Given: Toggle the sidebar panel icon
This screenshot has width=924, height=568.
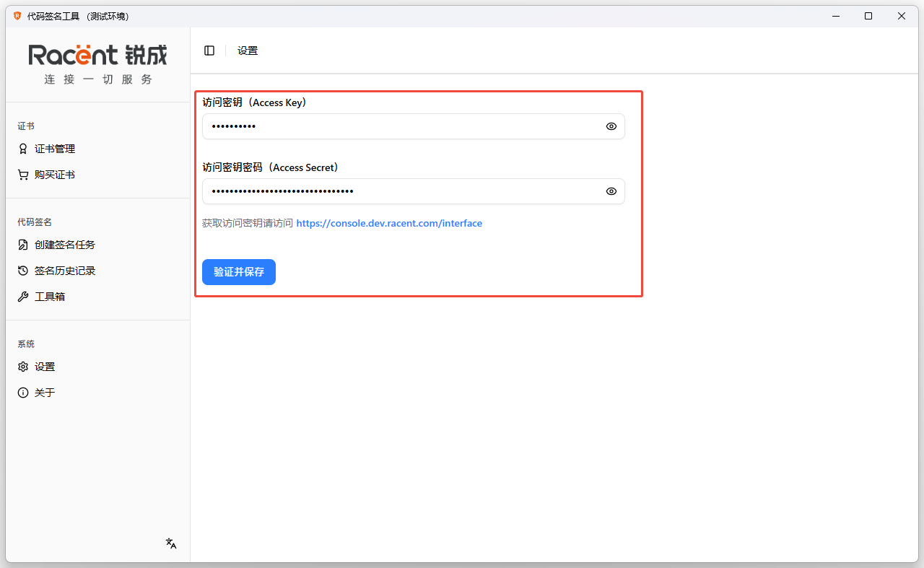Looking at the screenshot, I should [x=209, y=51].
